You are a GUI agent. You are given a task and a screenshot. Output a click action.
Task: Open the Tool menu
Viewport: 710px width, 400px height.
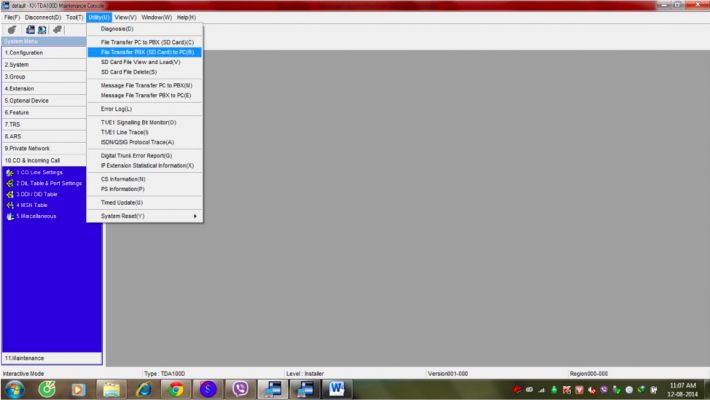pyautogui.click(x=74, y=17)
